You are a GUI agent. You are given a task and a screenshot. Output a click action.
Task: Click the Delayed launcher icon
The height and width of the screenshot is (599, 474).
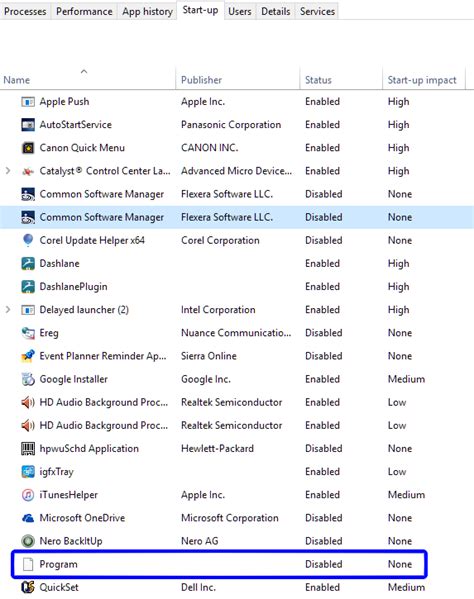[x=28, y=310]
